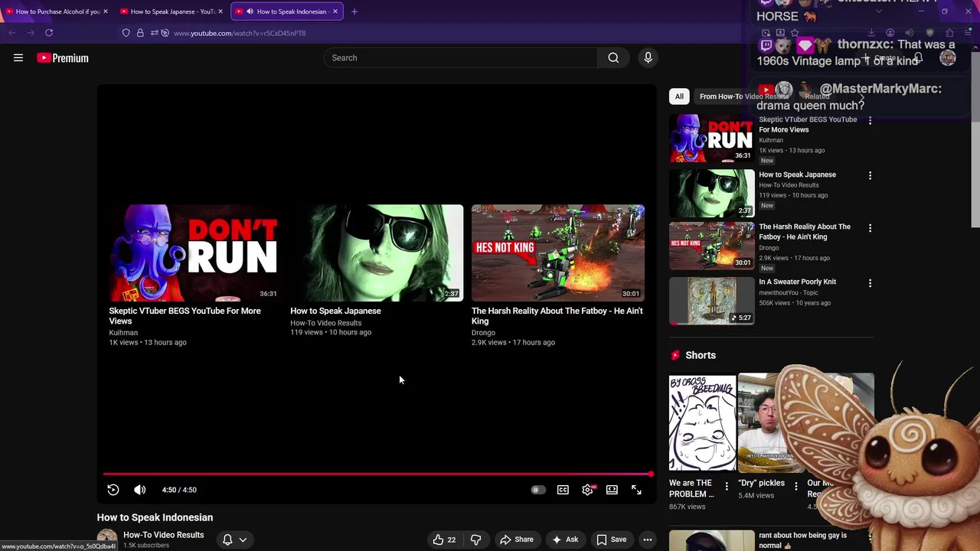Click the search magnifier button

tap(613, 58)
